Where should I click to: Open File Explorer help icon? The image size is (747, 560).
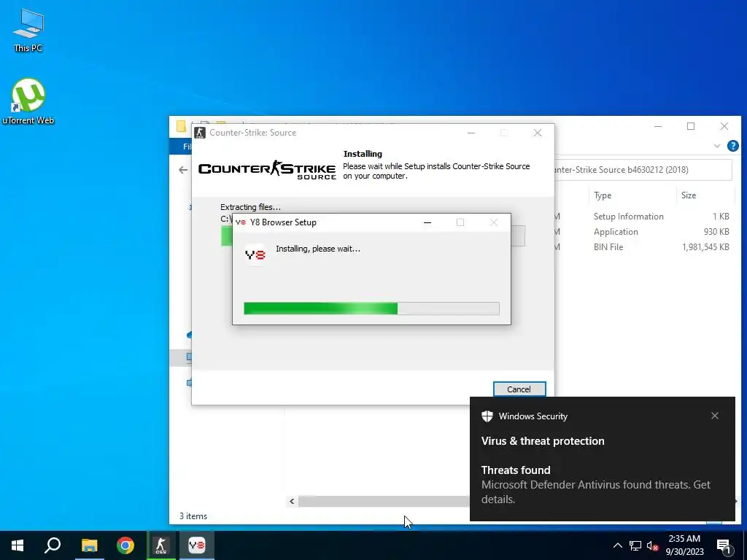click(x=732, y=146)
